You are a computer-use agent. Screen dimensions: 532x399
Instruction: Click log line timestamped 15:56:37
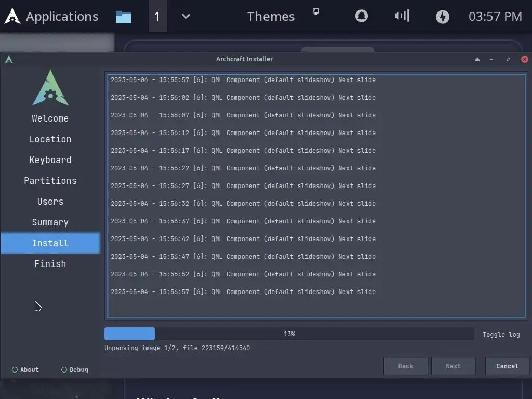coord(243,221)
